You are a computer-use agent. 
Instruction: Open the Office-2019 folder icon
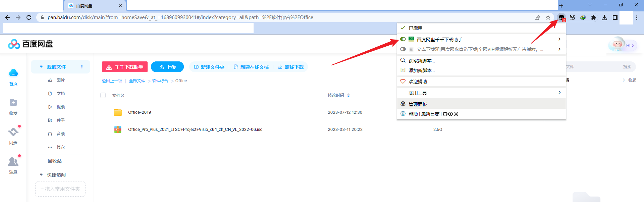pos(118,112)
